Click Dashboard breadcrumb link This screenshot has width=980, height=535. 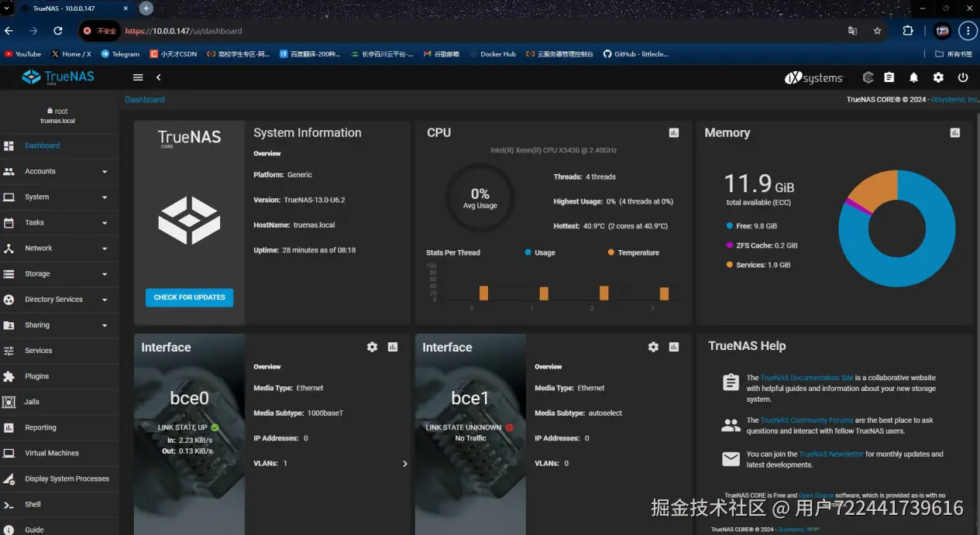coord(145,100)
